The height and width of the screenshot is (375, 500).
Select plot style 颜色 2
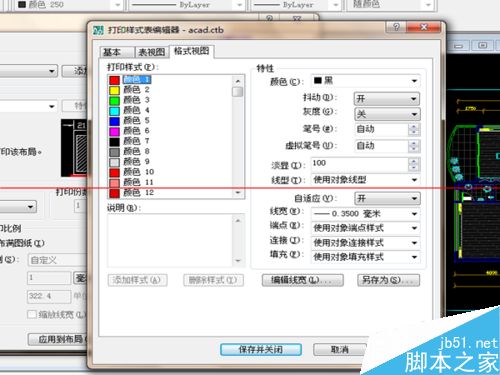coord(136,90)
